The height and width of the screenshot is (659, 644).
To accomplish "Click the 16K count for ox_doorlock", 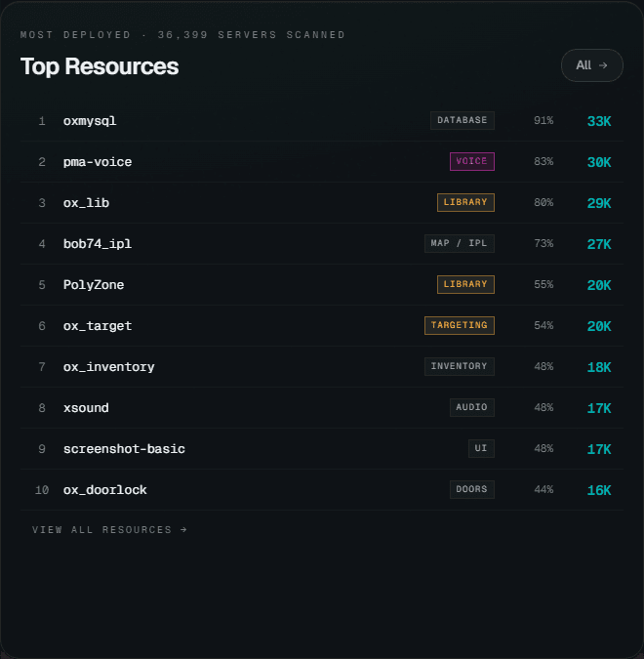I will [599, 490].
